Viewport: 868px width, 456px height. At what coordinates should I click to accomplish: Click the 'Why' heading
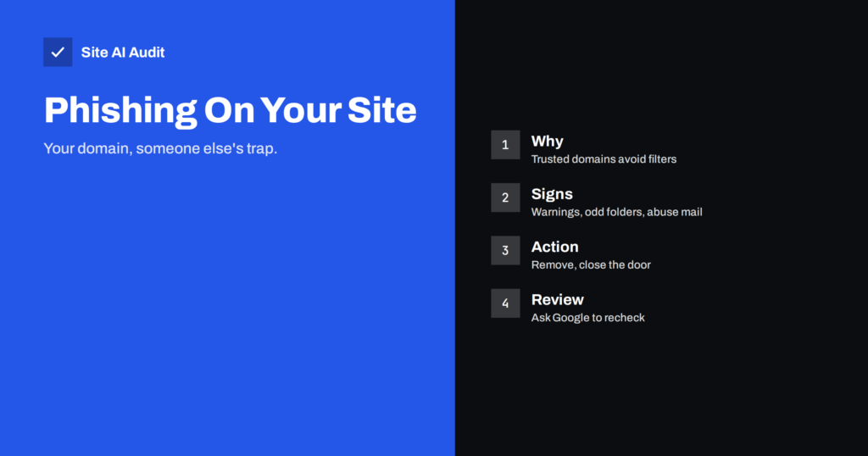(x=547, y=142)
